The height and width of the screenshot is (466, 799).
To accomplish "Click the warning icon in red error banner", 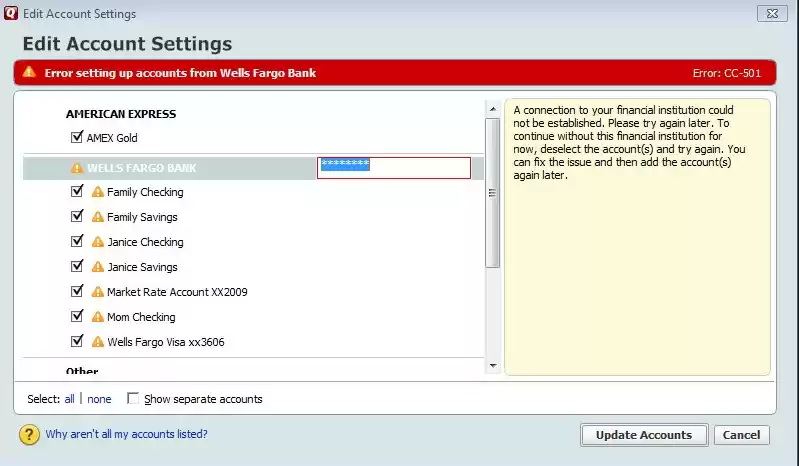I will (x=29, y=72).
